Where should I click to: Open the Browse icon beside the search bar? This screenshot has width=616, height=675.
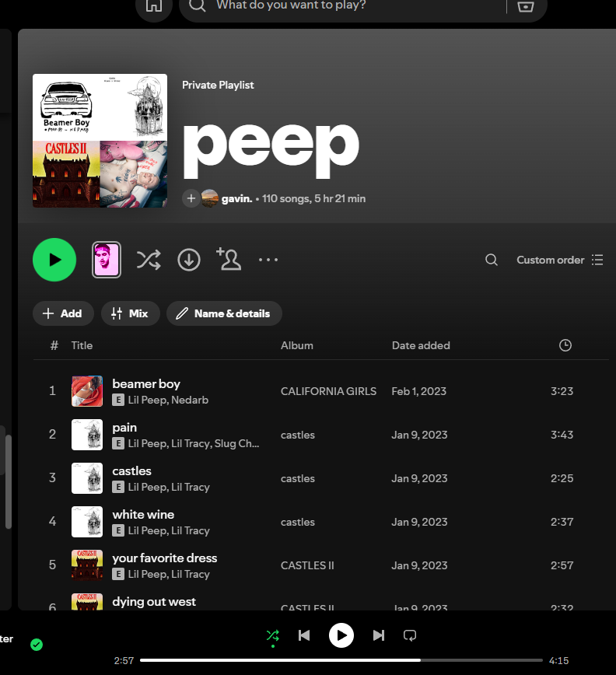click(525, 6)
